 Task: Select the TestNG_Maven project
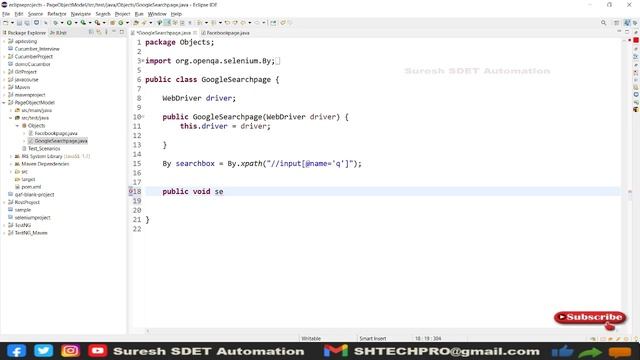[x=31, y=233]
